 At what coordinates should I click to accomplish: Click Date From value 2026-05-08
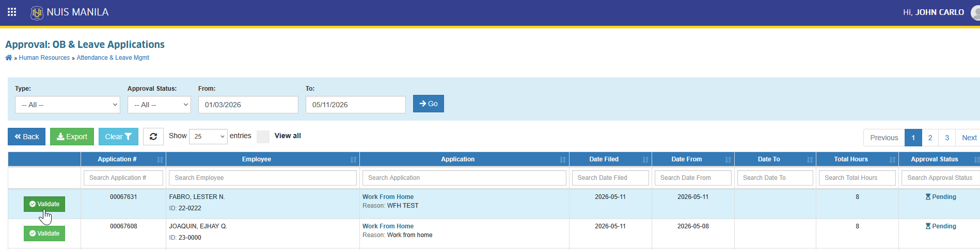[x=693, y=226]
